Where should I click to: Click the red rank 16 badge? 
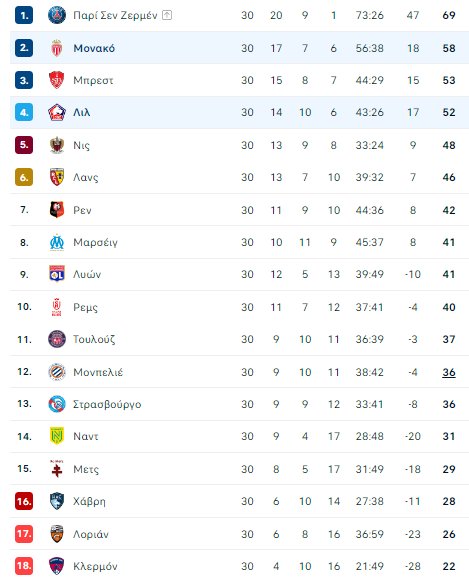click(x=24, y=501)
